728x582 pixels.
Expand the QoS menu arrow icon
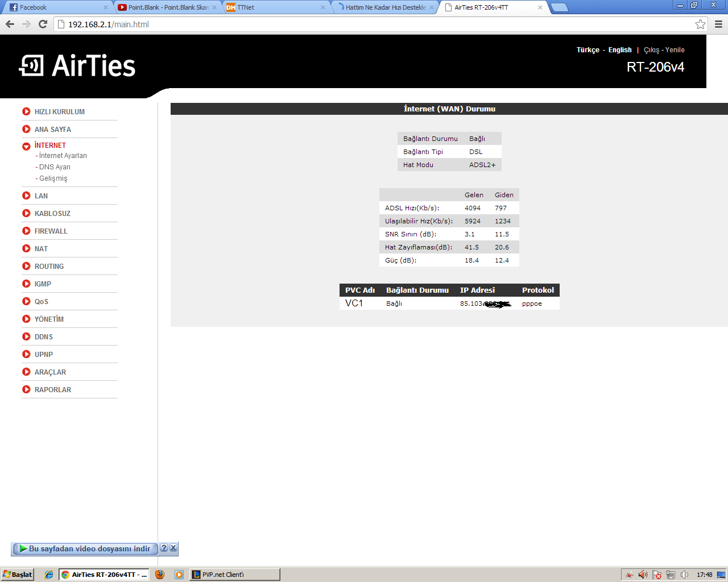click(x=26, y=301)
